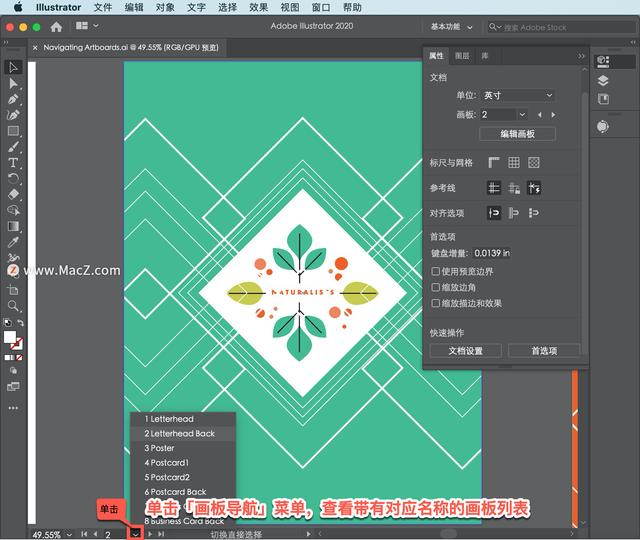Expand the Properties panel options chevrons
The image size is (640, 540).
[581, 56]
